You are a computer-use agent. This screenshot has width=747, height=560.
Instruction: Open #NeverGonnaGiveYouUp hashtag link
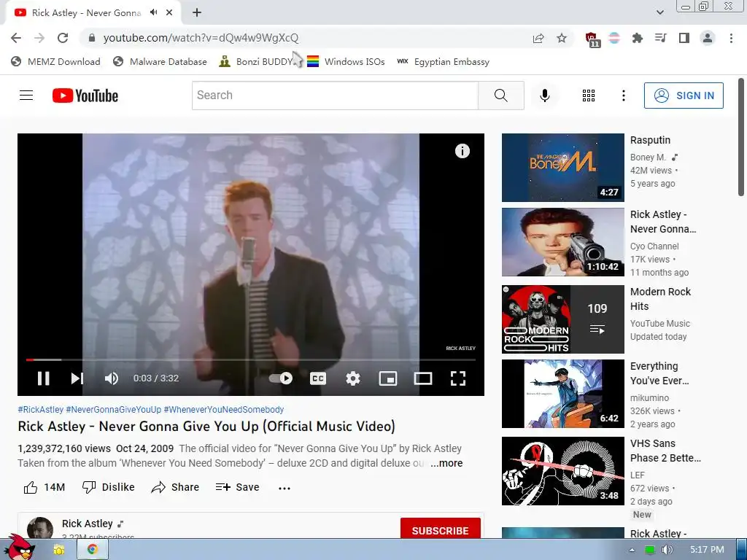113,410
